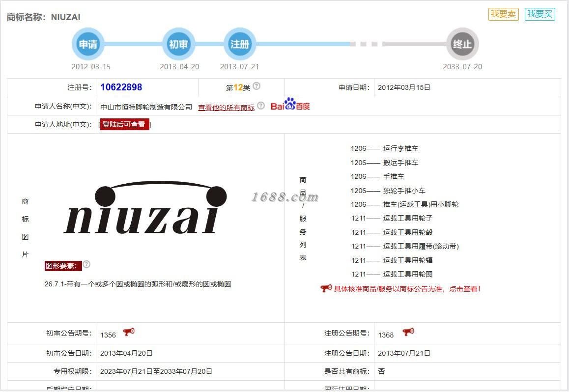569x392 pixels.
Task: Click the 我要卖 button
Action: [503, 14]
